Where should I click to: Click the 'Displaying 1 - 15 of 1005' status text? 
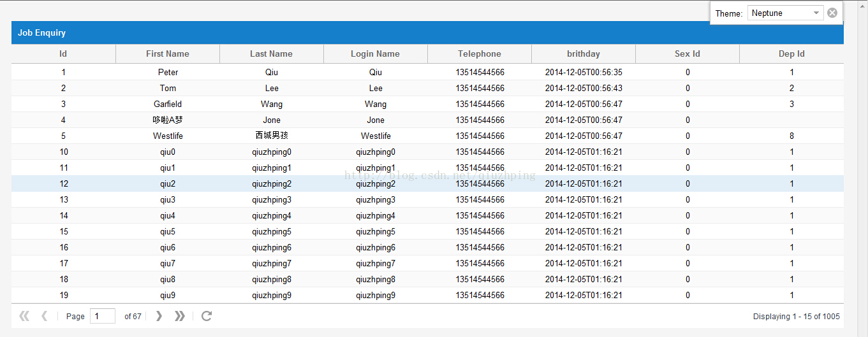point(797,316)
